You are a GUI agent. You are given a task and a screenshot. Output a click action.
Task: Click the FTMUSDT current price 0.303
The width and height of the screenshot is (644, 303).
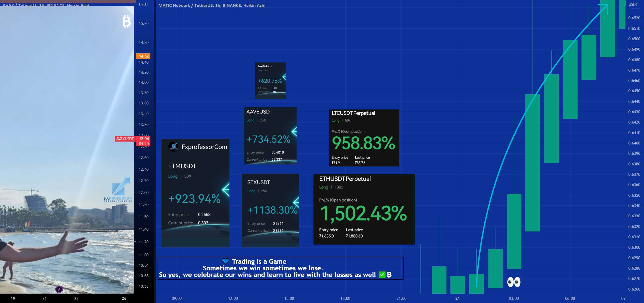pos(203,223)
